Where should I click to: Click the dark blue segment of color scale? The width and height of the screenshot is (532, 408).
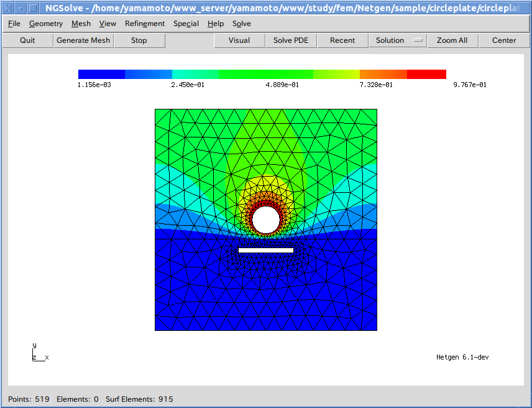(101, 74)
